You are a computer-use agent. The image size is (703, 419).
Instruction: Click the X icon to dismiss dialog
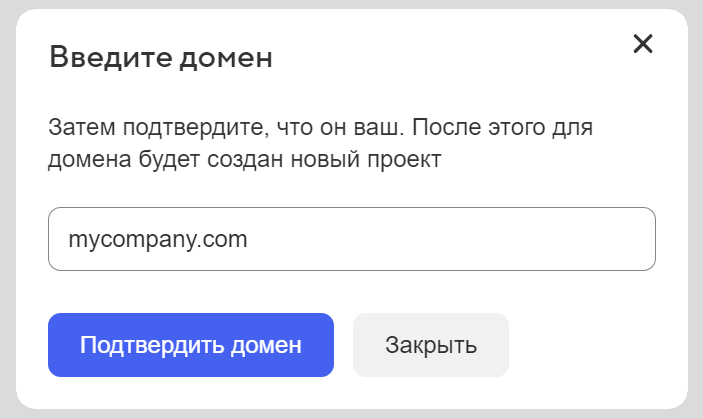[x=642, y=43]
